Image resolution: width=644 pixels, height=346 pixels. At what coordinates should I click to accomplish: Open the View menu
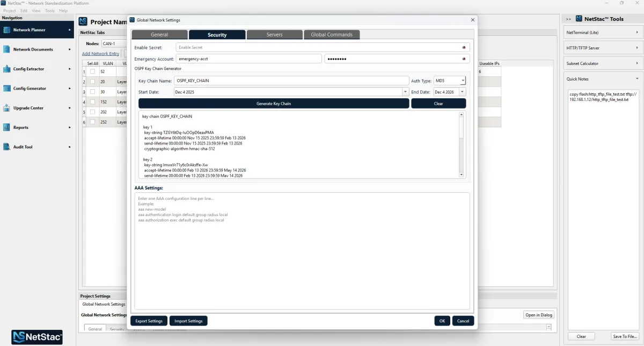[36, 11]
